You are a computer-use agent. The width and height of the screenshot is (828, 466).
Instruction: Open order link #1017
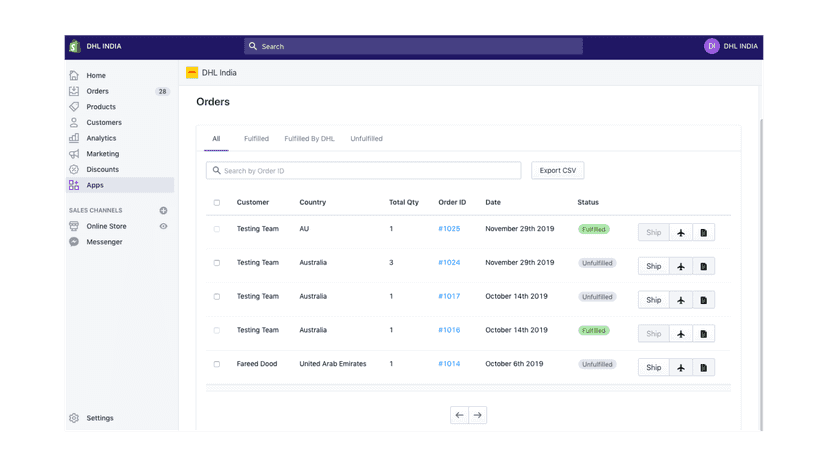pyautogui.click(x=449, y=296)
